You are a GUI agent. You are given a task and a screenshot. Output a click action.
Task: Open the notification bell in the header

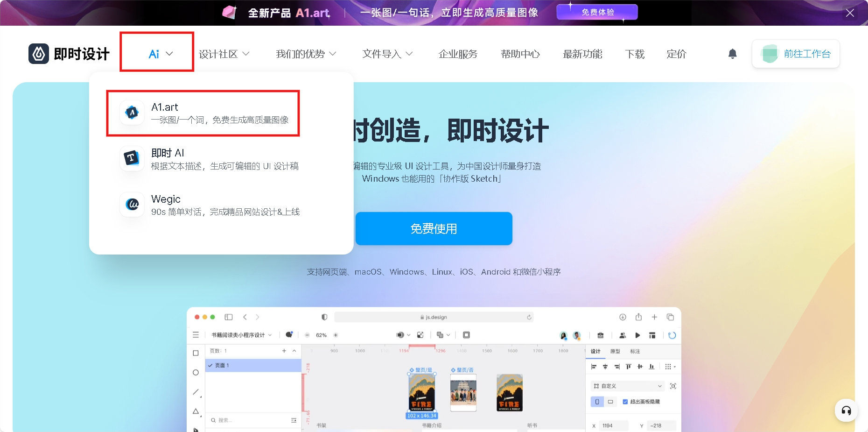[x=733, y=54]
